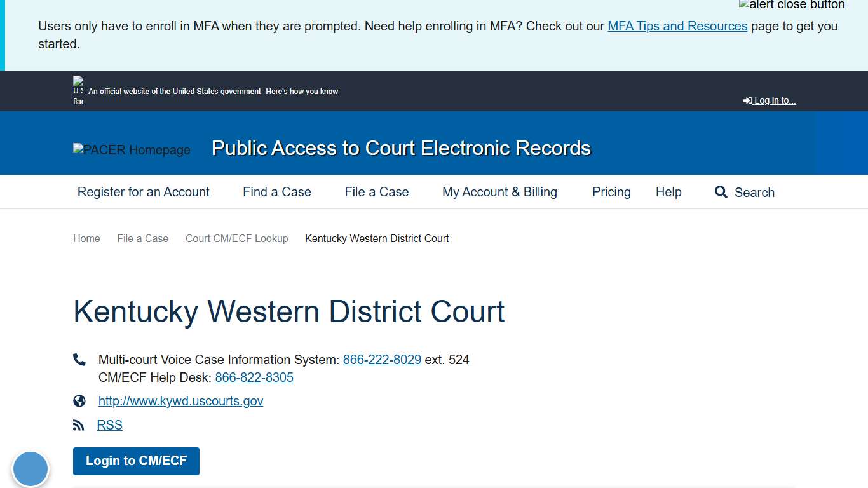The height and width of the screenshot is (488, 868).
Task: Click the log-in arrow icon near 'Log in to...'
Action: 747,100
